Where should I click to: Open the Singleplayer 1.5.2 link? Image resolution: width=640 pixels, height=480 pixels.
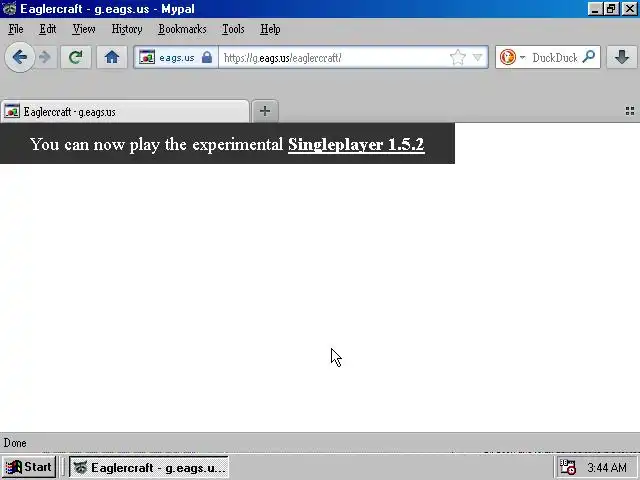356,144
